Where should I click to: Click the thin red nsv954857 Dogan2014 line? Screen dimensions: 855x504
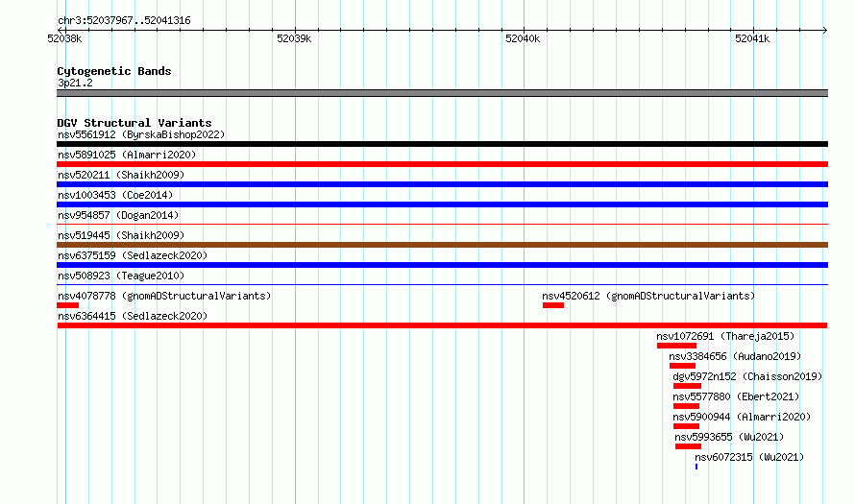click(x=442, y=224)
